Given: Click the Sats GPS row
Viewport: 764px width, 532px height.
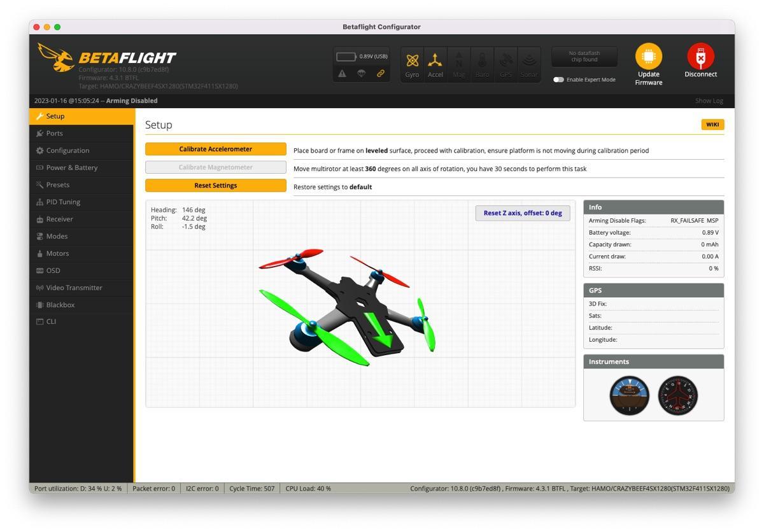Looking at the screenshot, I should point(653,316).
